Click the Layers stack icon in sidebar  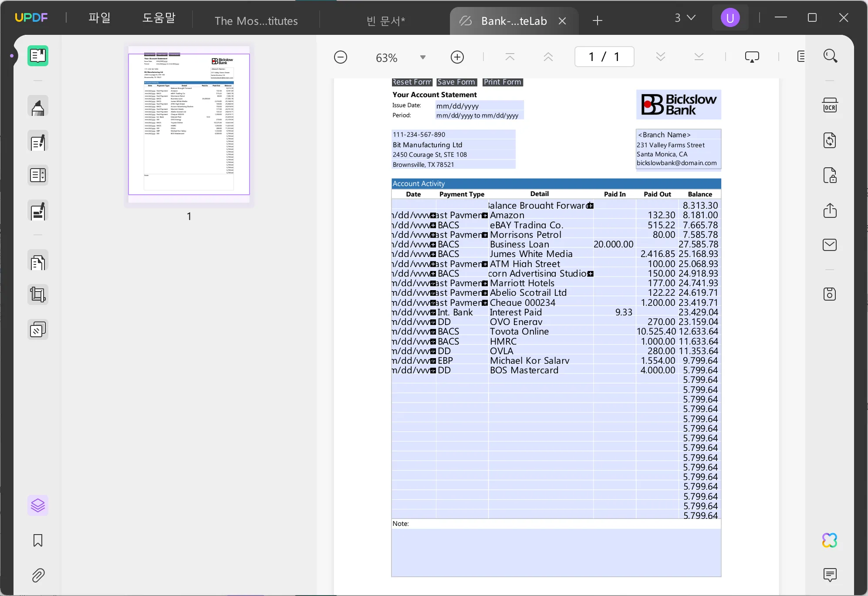pyautogui.click(x=37, y=505)
